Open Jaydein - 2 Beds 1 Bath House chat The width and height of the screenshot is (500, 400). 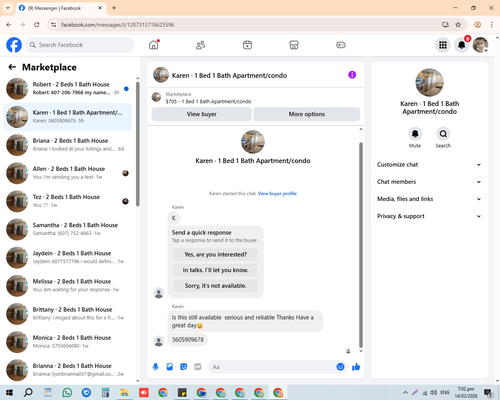click(68, 258)
